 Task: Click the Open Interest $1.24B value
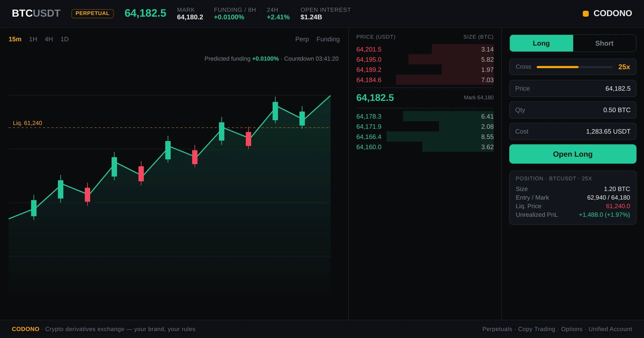click(311, 17)
